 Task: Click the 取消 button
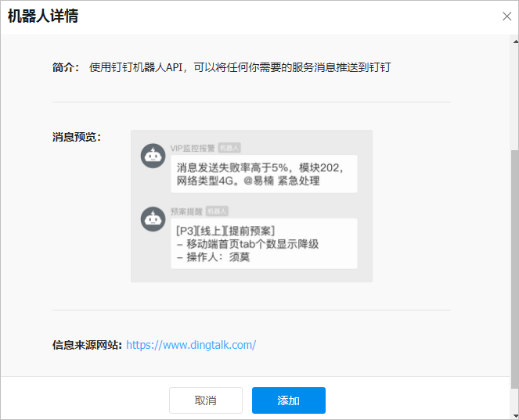[206, 400]
